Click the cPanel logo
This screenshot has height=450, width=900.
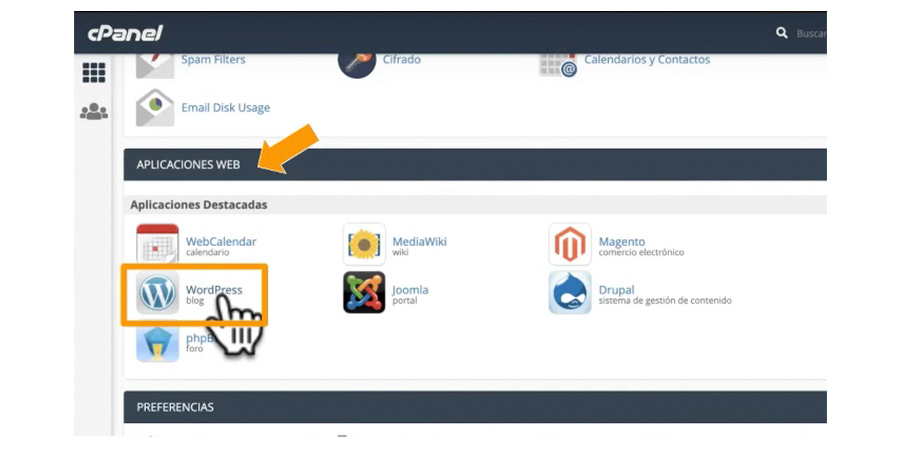click(x=125, y=33)
